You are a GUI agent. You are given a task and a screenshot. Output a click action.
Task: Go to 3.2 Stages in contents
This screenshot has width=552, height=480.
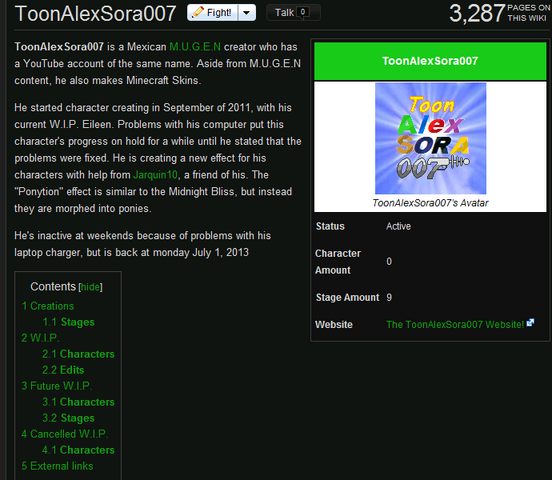point(68,418)
